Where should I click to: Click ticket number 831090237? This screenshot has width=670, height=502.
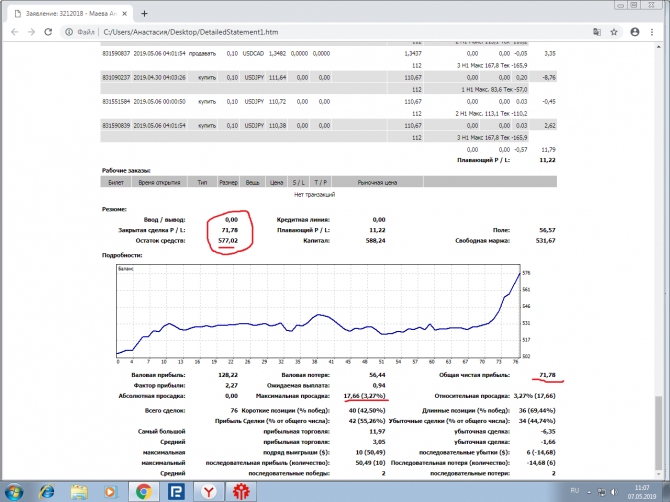coord(116,77)
